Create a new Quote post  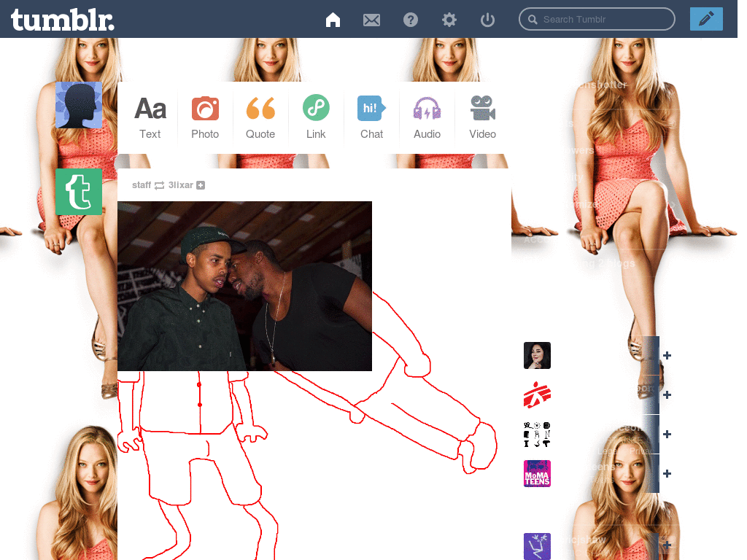pyautogui.click(x=260, y=117)
